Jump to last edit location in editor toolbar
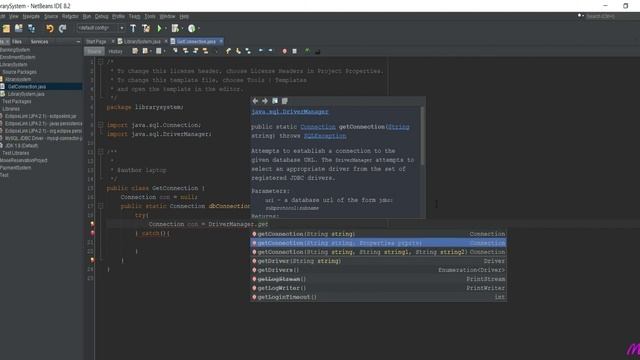The height and width of the screenshot is (360, 640). point(135,51)
